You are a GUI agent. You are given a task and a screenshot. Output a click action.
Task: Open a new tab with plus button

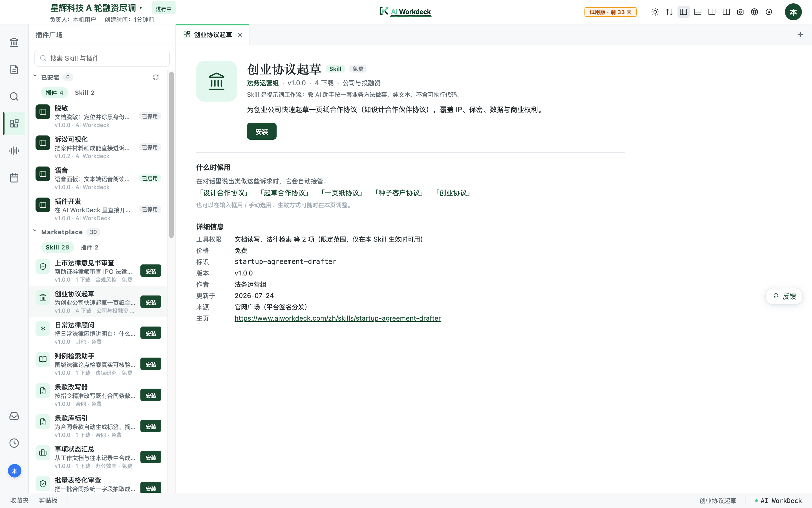(x=800, y=35)
